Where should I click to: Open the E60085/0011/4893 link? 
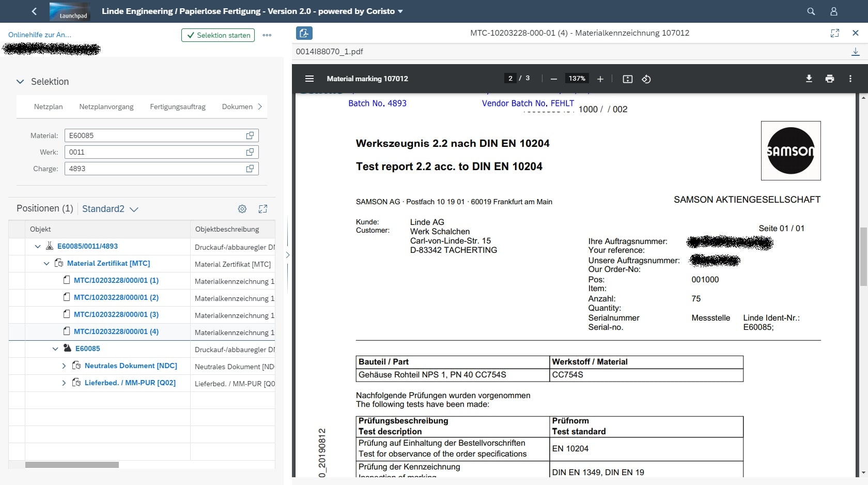coord(87,246)
